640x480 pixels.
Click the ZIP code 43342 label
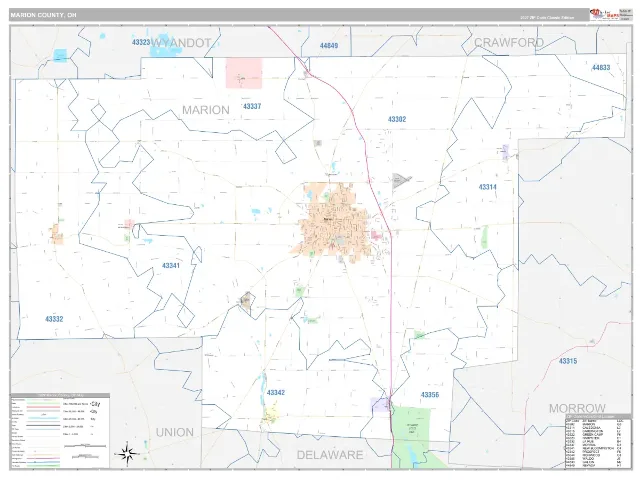click(x=276, y=392)
